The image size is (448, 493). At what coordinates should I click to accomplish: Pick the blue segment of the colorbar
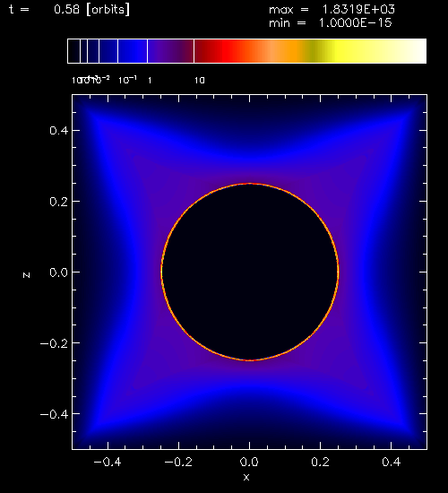(133, 51)
